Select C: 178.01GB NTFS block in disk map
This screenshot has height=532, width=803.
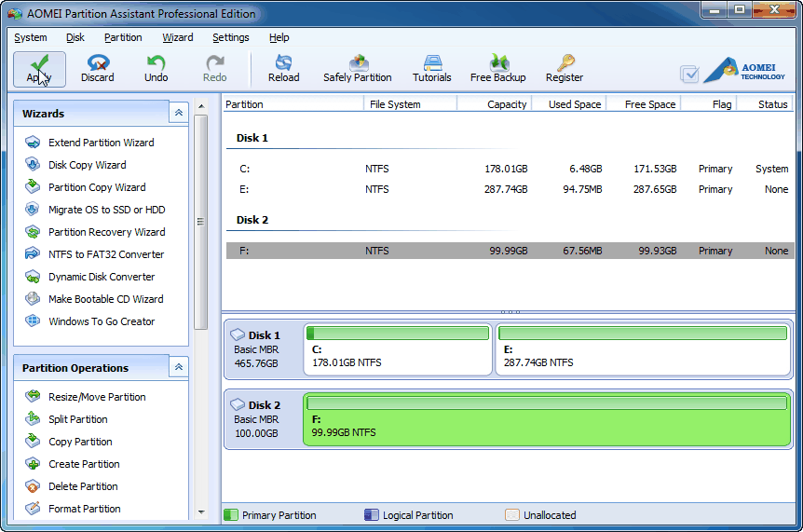(x=398, y=349)
